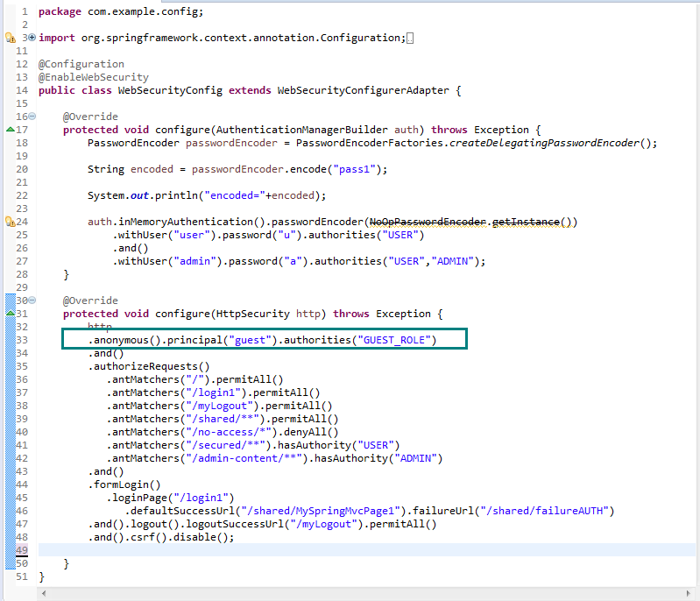The image size is (700, 601).
Task: Click the horizontal scrollbar left arrow
Action: coord(44,593)
